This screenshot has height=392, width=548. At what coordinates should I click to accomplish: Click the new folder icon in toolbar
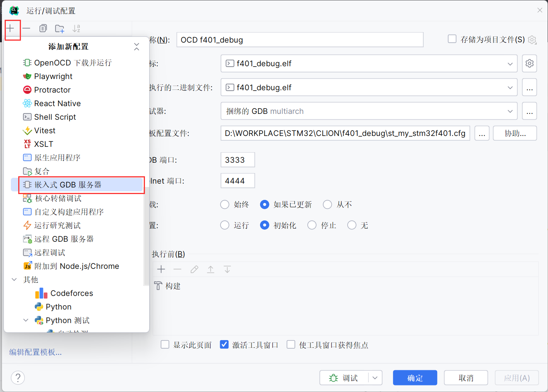[x=59, y=28]
